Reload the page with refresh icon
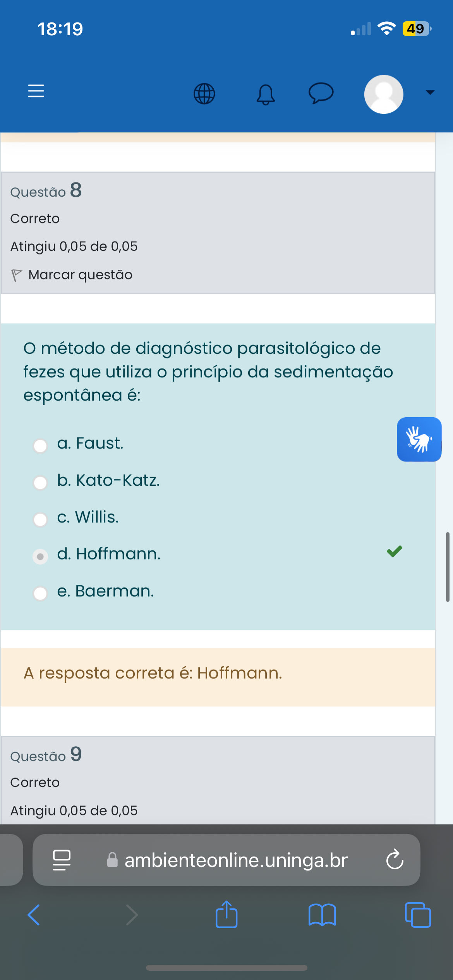 (395, 860)
